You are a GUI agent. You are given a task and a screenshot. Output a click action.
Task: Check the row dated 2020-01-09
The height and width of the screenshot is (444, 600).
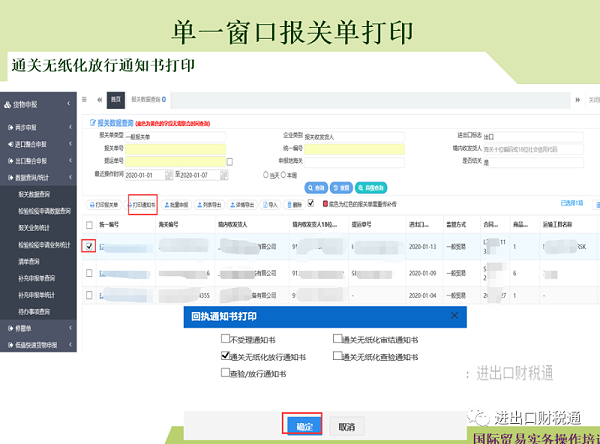(89, 273)
